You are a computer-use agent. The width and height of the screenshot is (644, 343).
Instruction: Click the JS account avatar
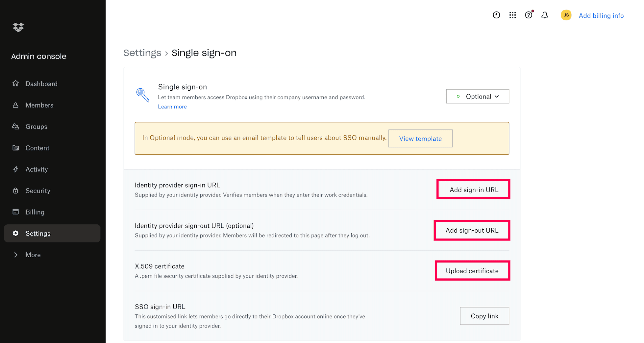[x=566, y=15]
